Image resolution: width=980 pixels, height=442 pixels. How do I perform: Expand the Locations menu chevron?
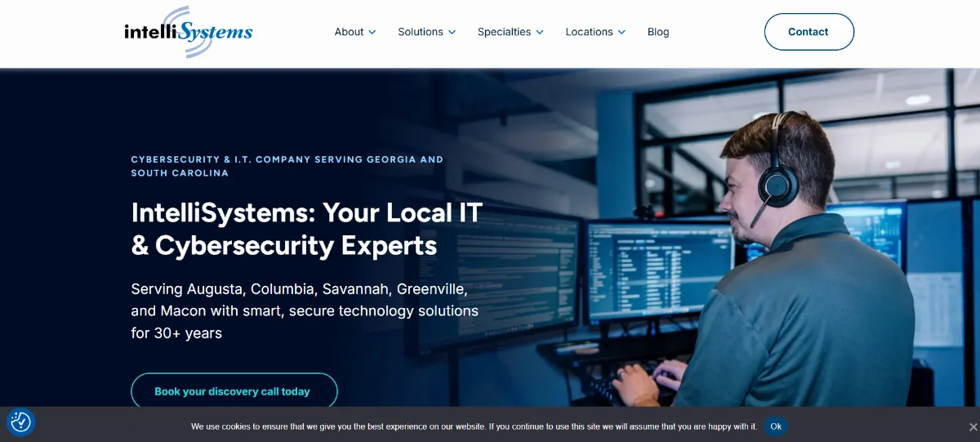tap(621, 33)
